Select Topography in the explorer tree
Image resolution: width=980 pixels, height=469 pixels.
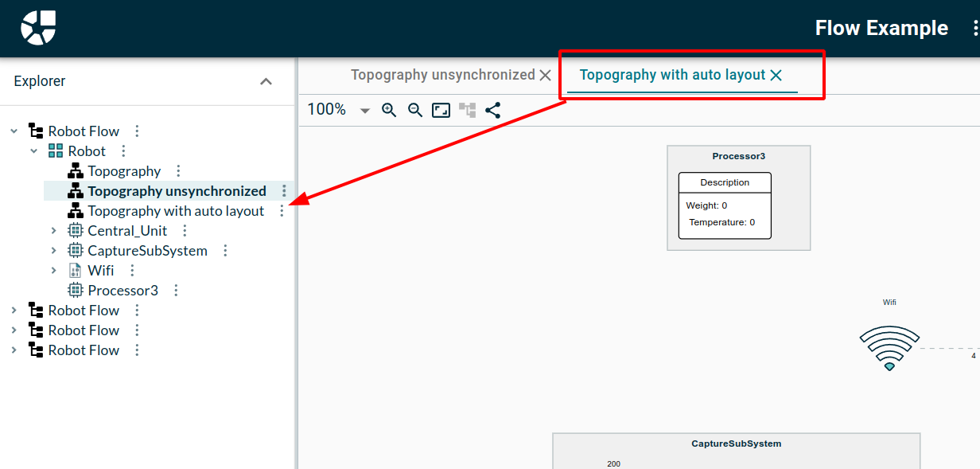(124, 171)
